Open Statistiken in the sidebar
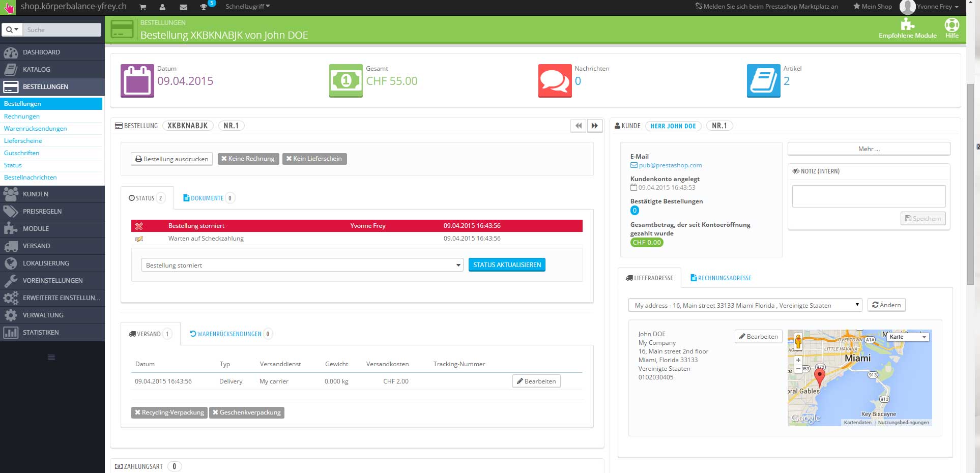Image resolution: width=980 pixels, height=473 pixels. coord(52,333)
